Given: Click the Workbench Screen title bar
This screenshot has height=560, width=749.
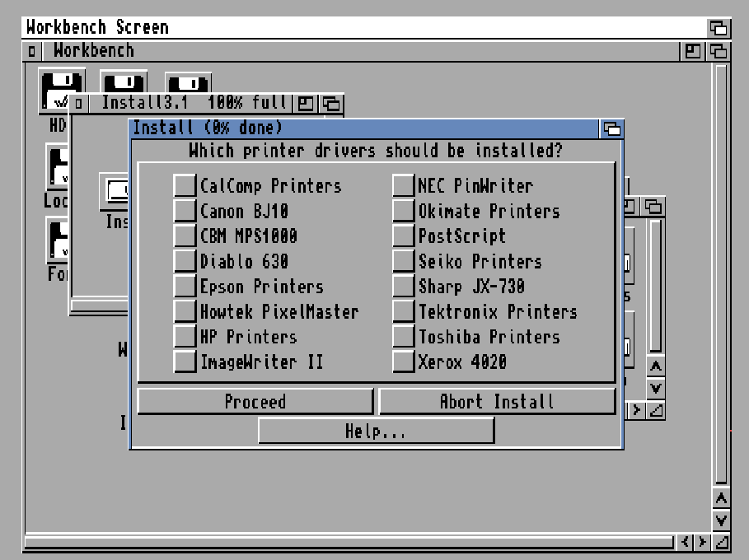Looking at the screenshot, I should 364,28.
